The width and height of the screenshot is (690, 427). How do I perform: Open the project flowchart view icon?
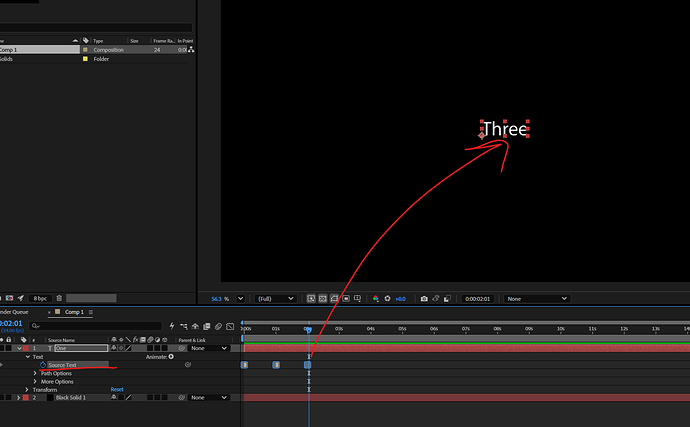click(x=191, y=50)
